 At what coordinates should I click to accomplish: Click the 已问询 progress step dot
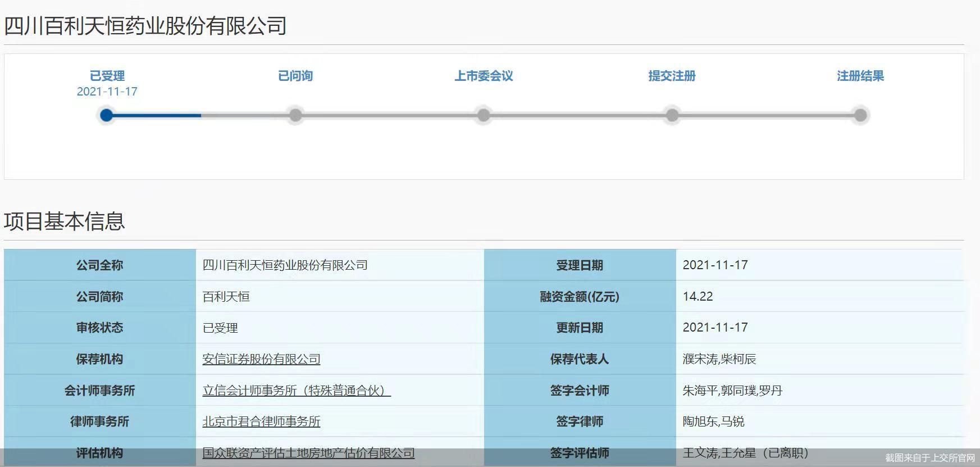point(295,116)
